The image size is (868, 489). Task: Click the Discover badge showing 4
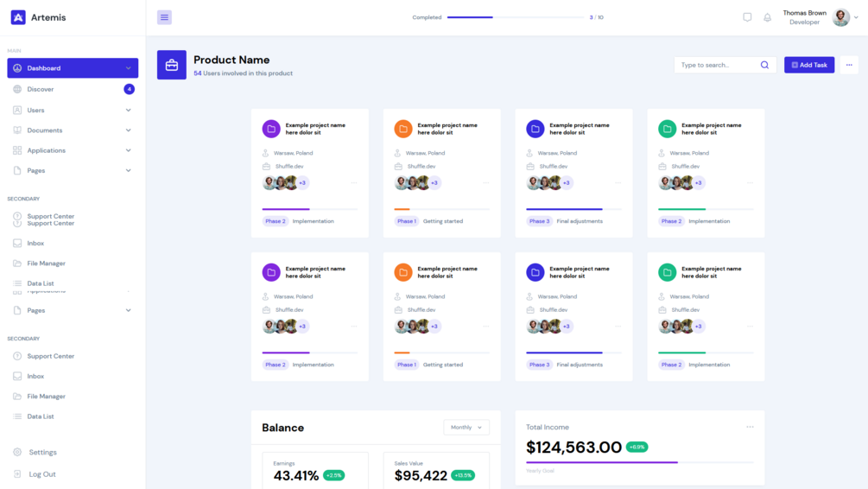pos(129,89)
